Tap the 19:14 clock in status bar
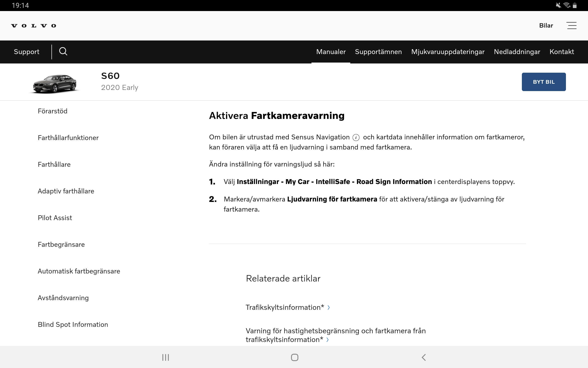The height and width of the screenshot is (368, 588). point(20,5)
